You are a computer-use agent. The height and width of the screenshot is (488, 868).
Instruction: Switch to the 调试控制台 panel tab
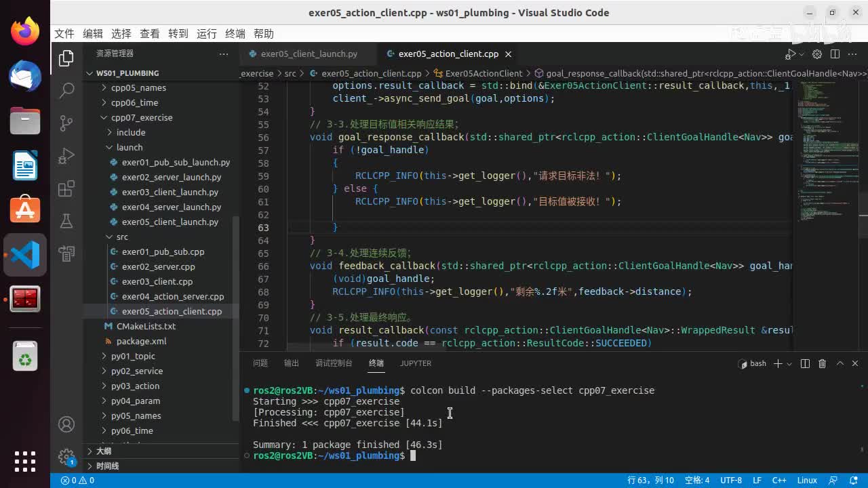[x=334, y=363]
